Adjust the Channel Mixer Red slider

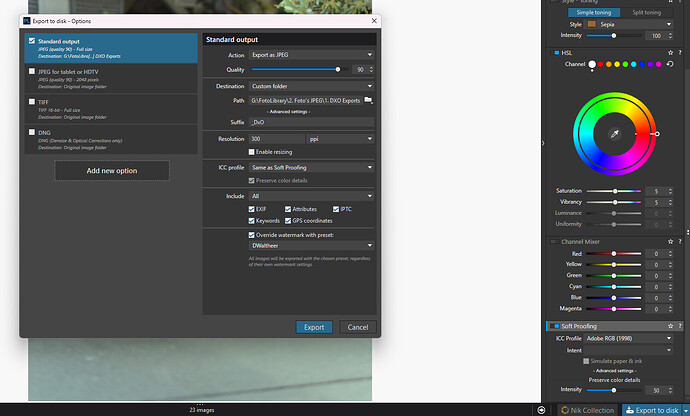(x=613, y=254)
